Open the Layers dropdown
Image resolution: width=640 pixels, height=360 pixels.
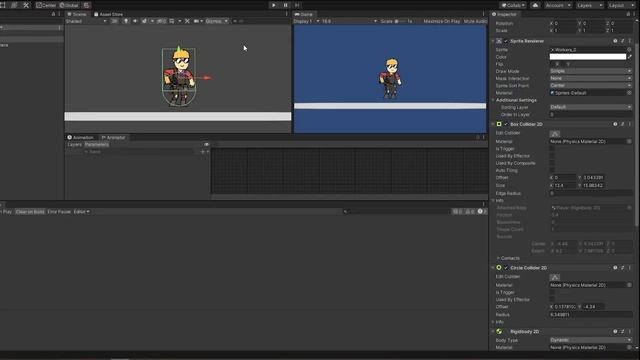[589, 5]
